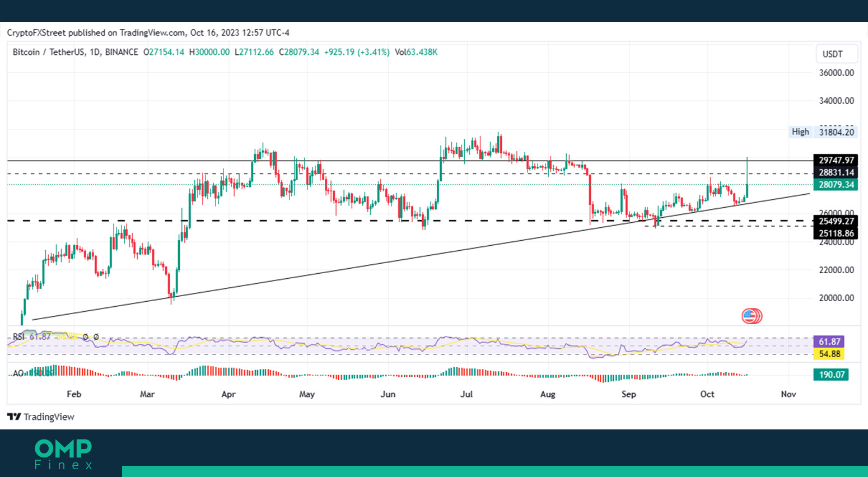Click the May label on time axis
Image resolution: width=868 pixels, height=477 pixels.
(307, 394)
